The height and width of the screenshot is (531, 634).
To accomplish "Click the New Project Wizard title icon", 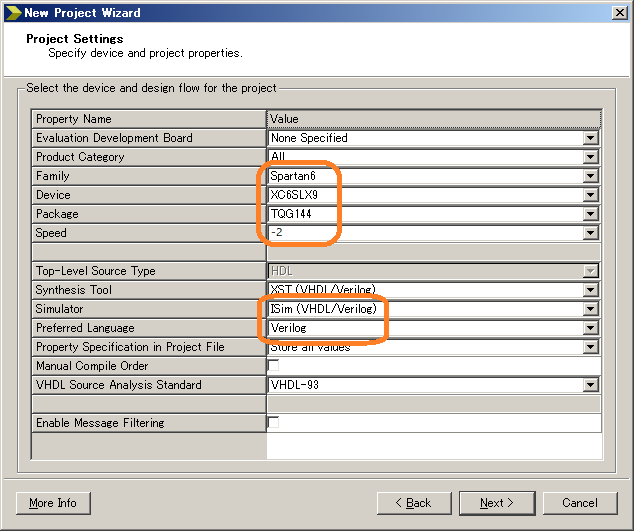I will pyautogui.click(x=12, y=13).
